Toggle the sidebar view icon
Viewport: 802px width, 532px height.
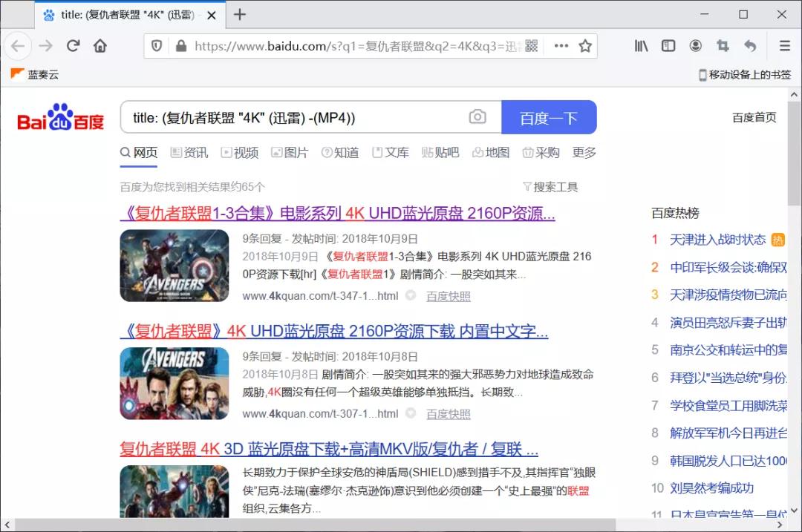(668, 46)
